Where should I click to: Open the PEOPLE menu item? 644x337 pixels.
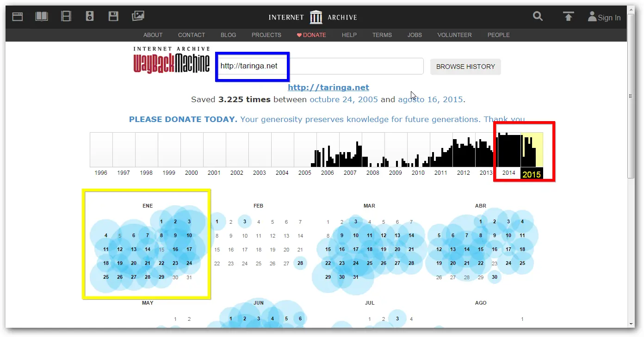point(499,35)
